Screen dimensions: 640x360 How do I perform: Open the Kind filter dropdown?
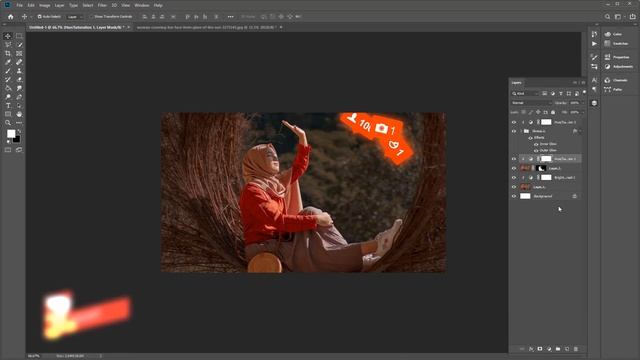pyautogui.click(x=525, y=93)
